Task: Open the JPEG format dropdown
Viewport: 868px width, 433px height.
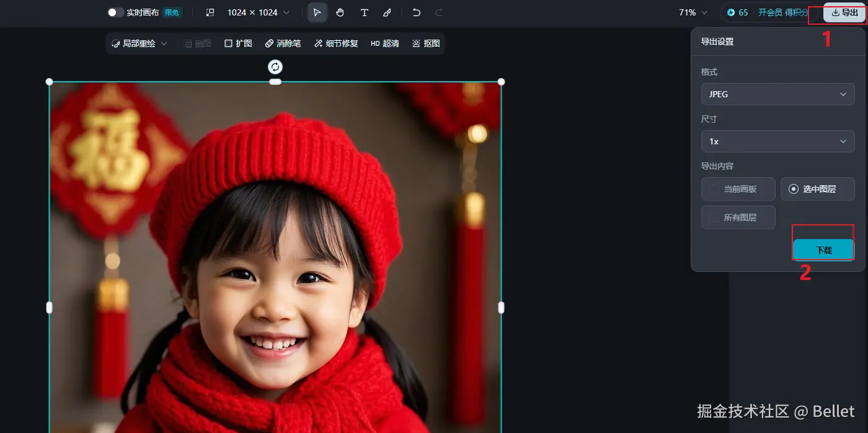Action: (x=777, y=94)
